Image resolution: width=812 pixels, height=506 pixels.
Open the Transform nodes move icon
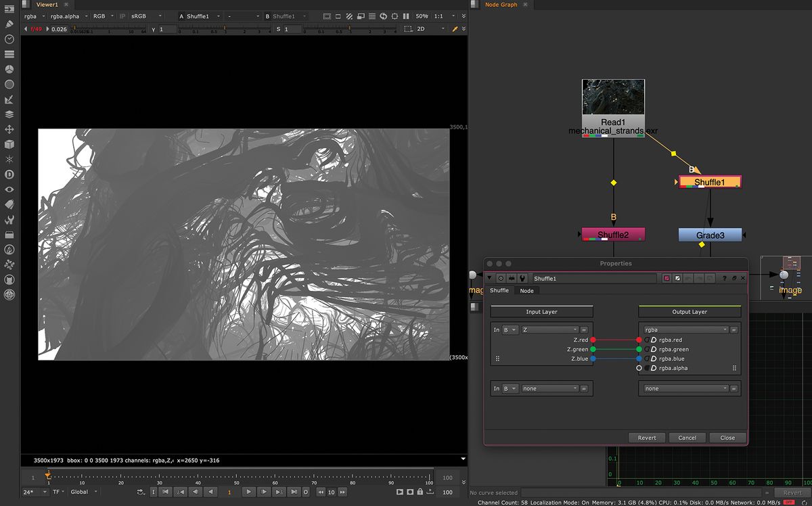[9, 129]
